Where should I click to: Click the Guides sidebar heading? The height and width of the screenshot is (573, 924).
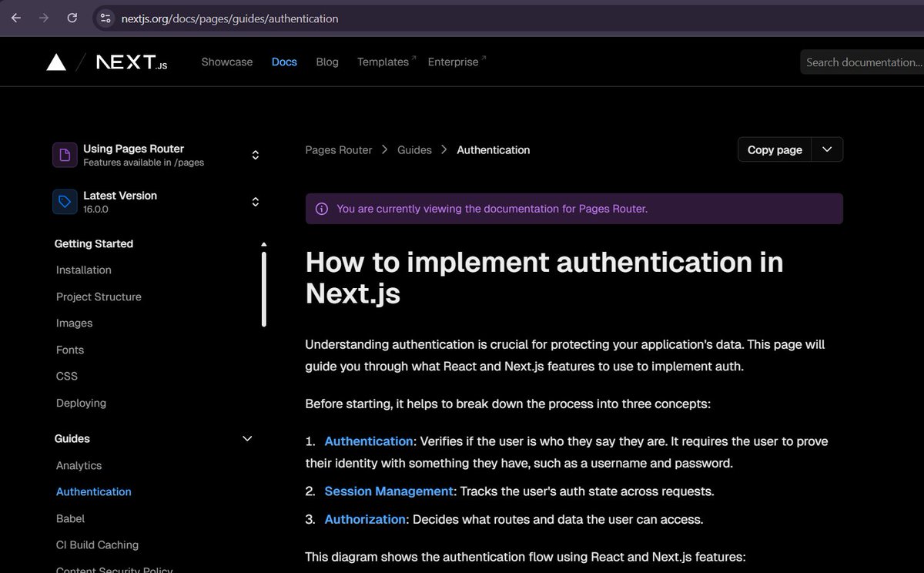tap(72, 439)
